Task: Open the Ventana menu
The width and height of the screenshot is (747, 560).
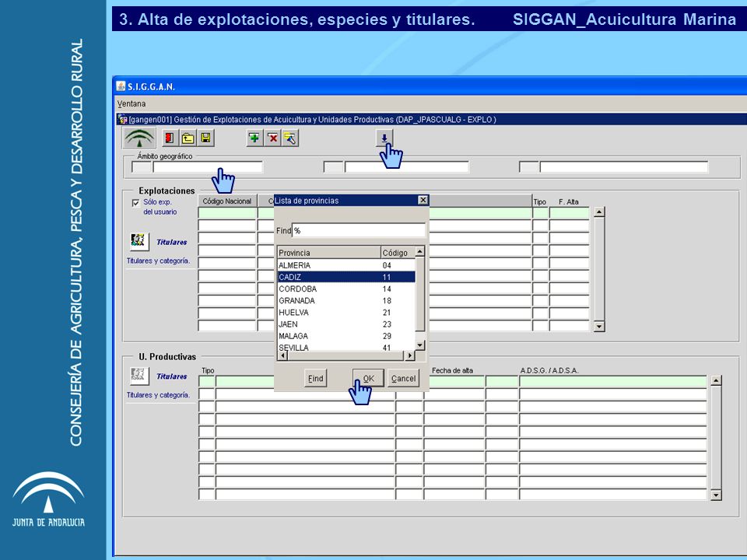Action: [132, 103]
